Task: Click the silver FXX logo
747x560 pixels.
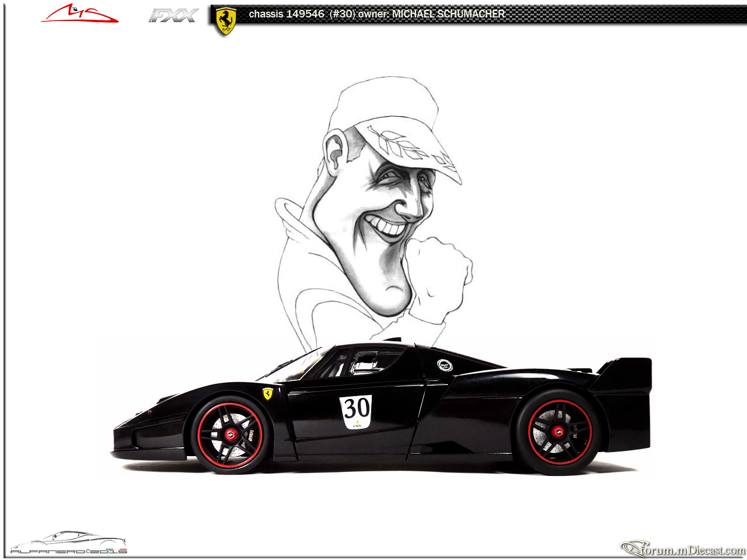Action: coord(173,16)
